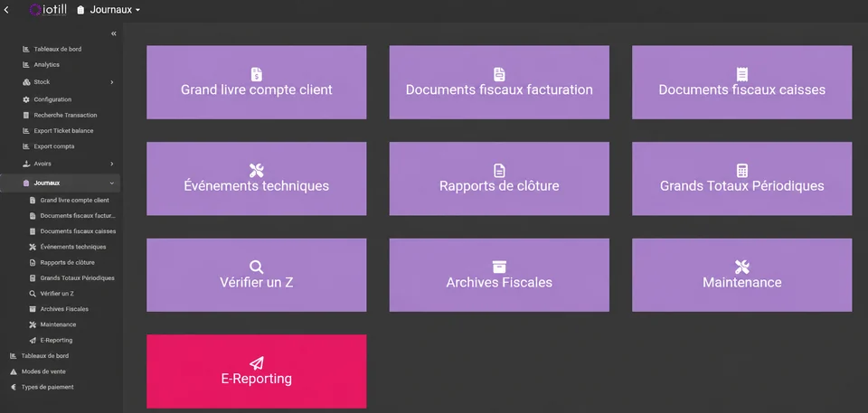Collapse the Journaux sidebar section chevron
This screenshot has width=868, height=413.
[x=112, y=183]
